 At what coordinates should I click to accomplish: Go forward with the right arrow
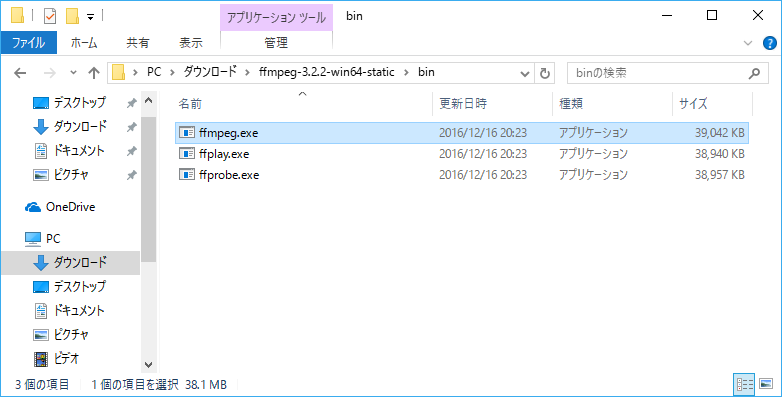(x=50, y=73)
